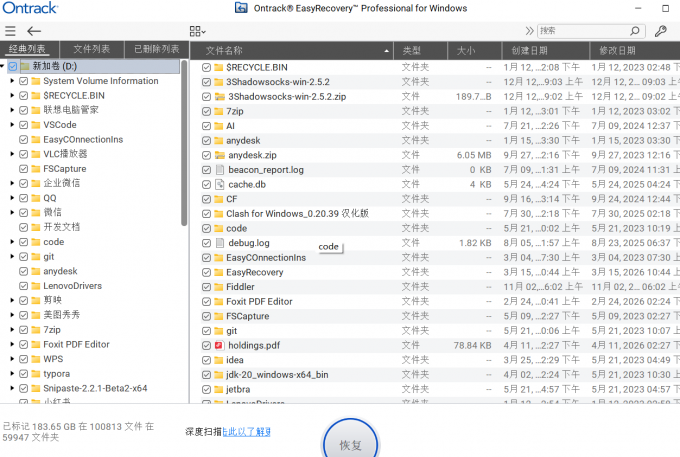
Task: Click the VSCode folder icon in tree
Action: pyautogui.click(x=36, y=125)
